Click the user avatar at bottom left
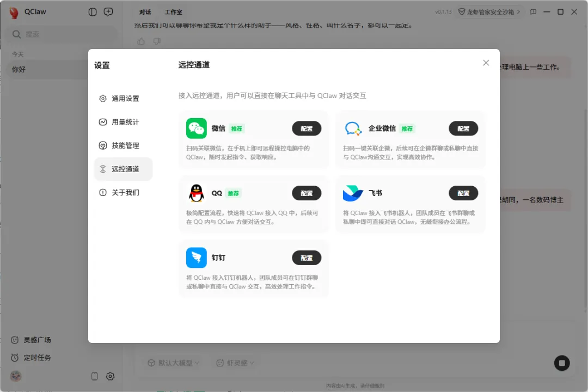588x392 pixels. pos(16,376)
